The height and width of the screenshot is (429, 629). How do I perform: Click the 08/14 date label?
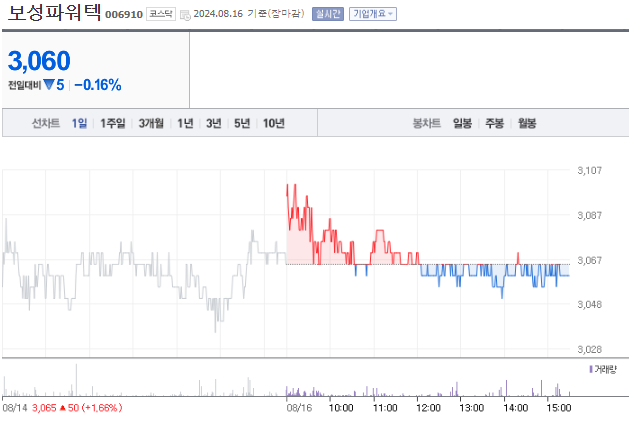pos(15,408)
